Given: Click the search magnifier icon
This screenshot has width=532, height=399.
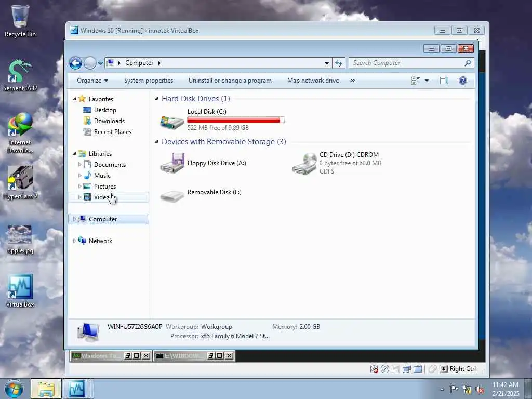Looking at the screenshot, I should click(468, 63).
